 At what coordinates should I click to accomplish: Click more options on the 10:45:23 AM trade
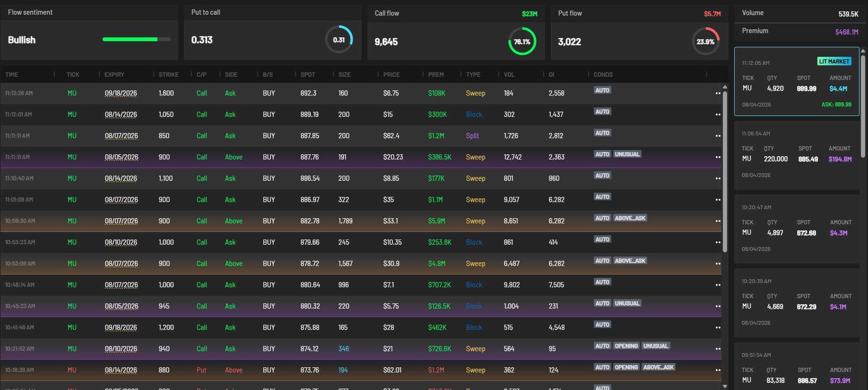(718, 306)
